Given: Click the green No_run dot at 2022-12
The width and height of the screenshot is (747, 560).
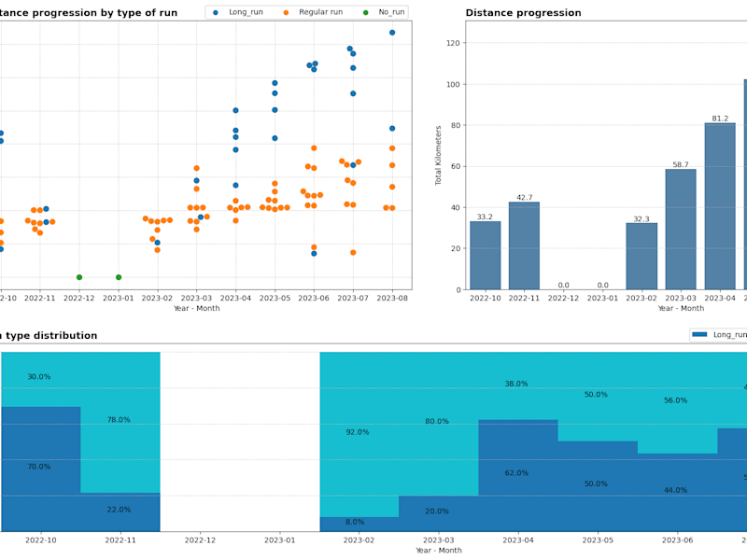Looking at the screenshot, I should click(x=79, y=277).
